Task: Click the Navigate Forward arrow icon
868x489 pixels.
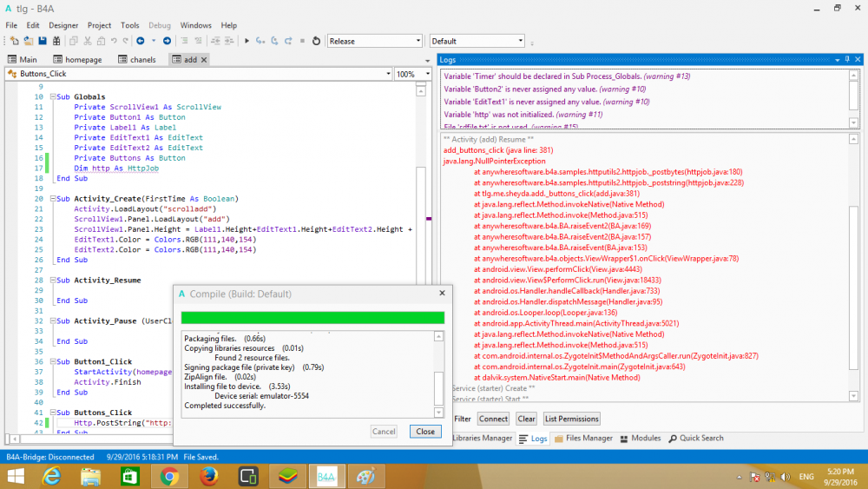Action: tap(167, 41)
